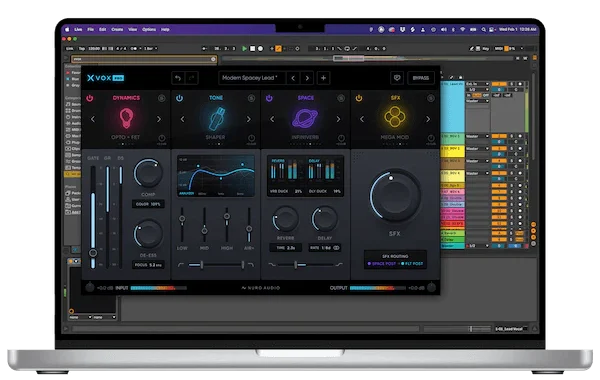This screenshot has height=380, width=600.
Task: Click the plus button beside preset name
Action: point(323,78)
